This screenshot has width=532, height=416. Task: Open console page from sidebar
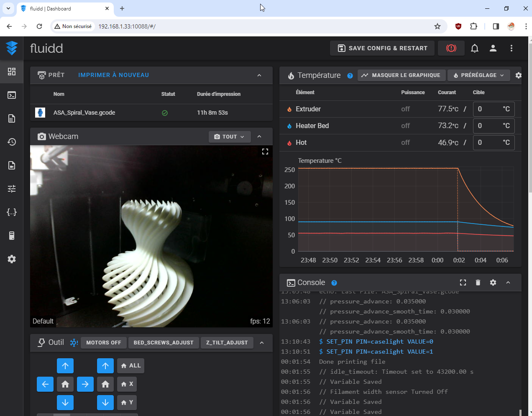coord(12,95)
